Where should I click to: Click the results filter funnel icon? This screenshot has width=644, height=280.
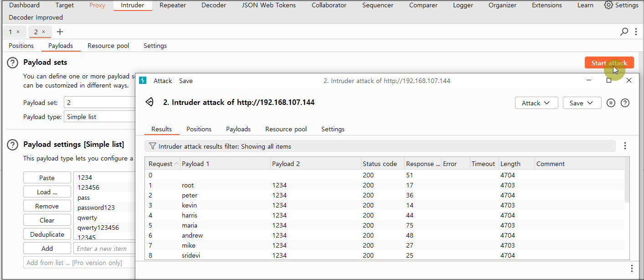(x=153, y=146)
